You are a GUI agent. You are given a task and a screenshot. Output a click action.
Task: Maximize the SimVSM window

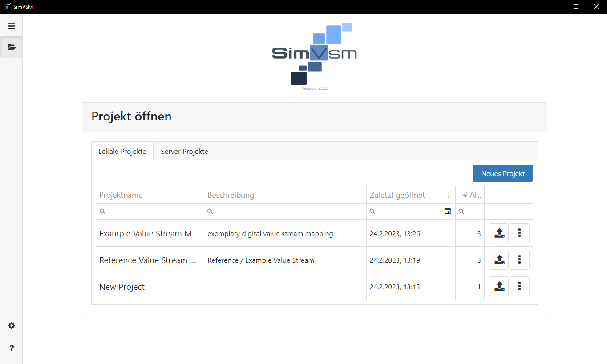pyautogui.click(x=576, y=7)
